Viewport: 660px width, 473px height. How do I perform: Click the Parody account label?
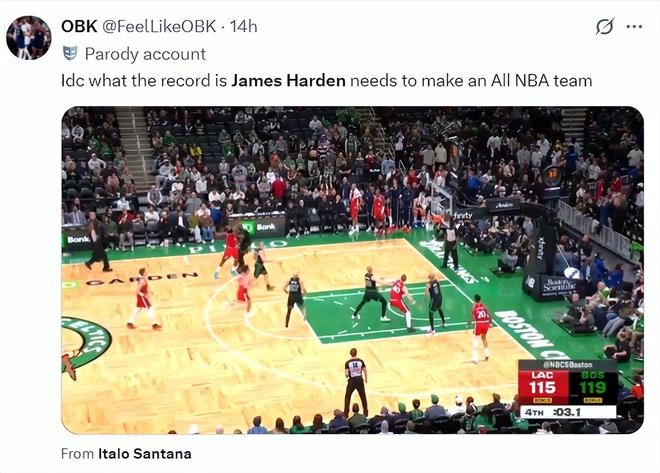145,54
